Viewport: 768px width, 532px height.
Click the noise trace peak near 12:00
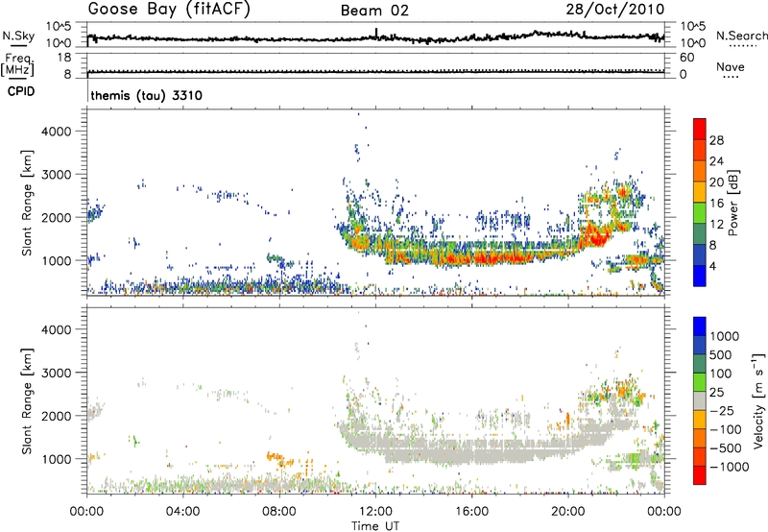(376, 33)
